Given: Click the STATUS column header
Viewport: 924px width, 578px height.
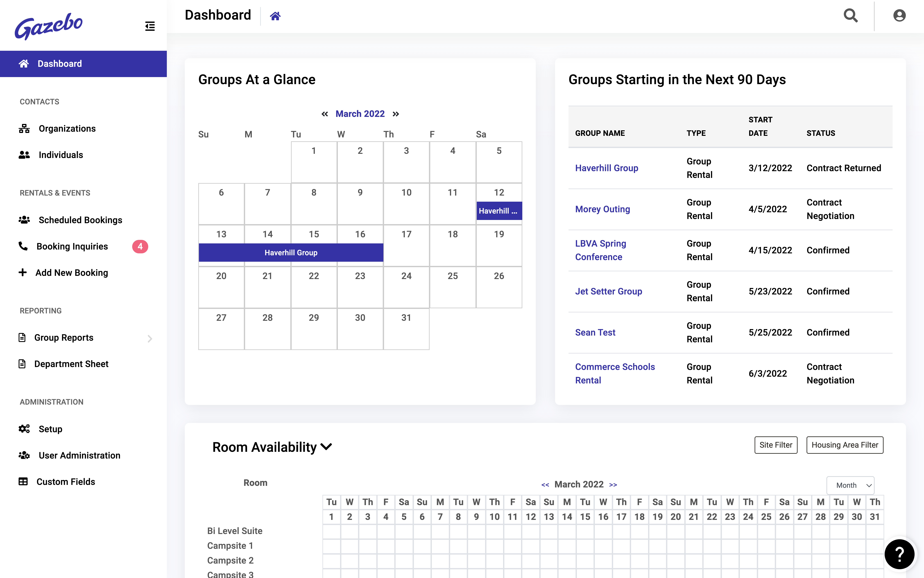Looking at the screenshot, I should (x=821, y=133).
